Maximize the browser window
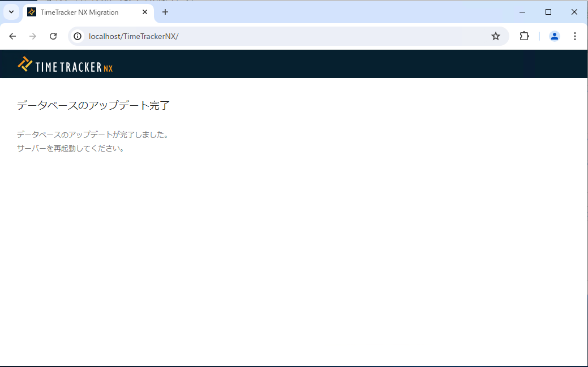 (x=548, y=12)
